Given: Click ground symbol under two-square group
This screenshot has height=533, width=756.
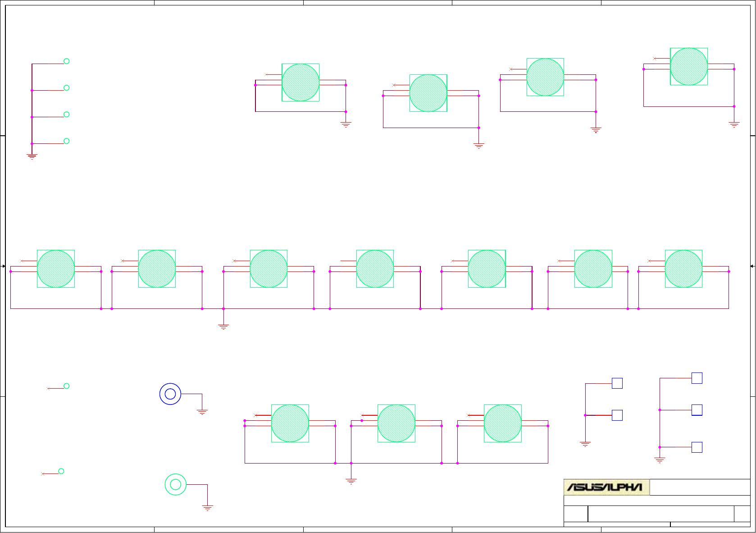Looking at the screenshot, I should tap(585, 444).
